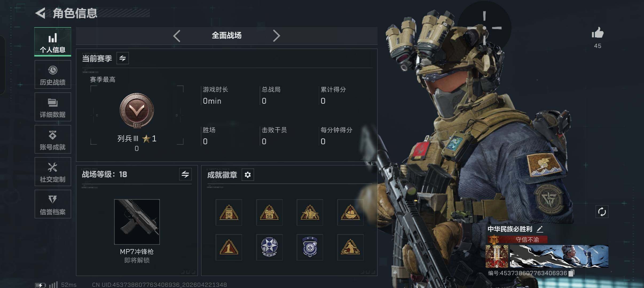Copy the player ID number
The image size is (644, 288).
571,273
